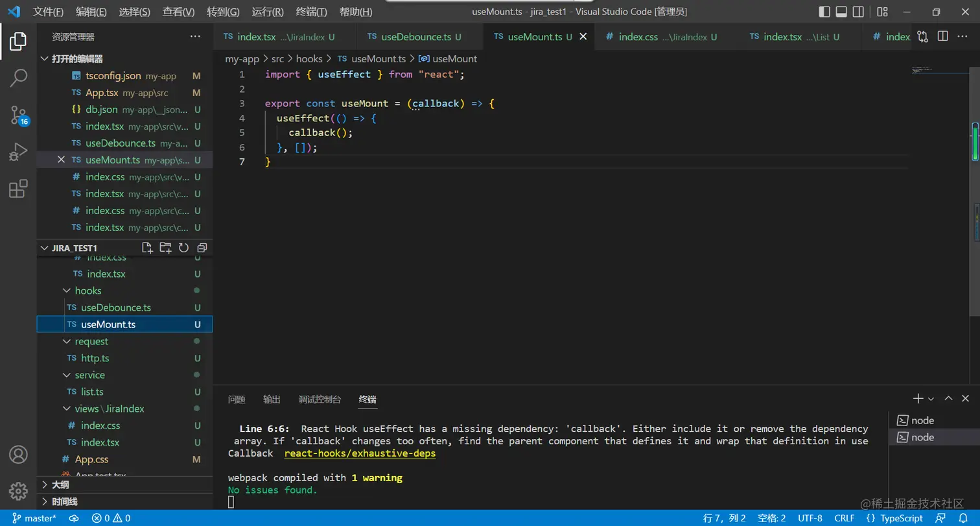Split the editor to the right
Viewport: 980px width, 526px height.
[942, 36]
